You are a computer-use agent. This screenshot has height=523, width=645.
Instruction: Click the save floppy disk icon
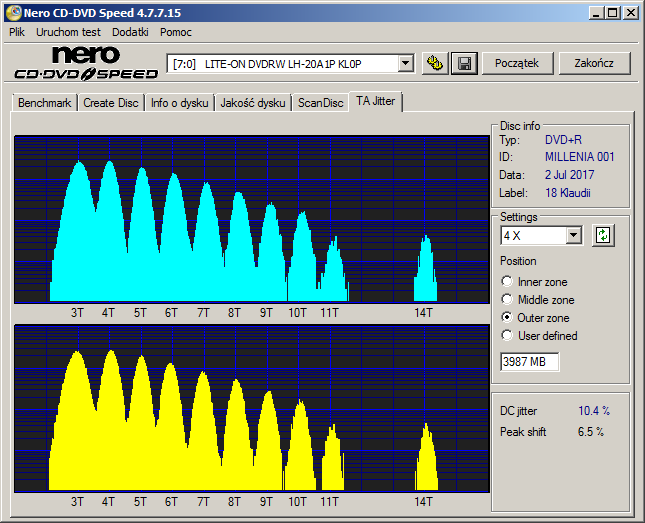(464, 63)
